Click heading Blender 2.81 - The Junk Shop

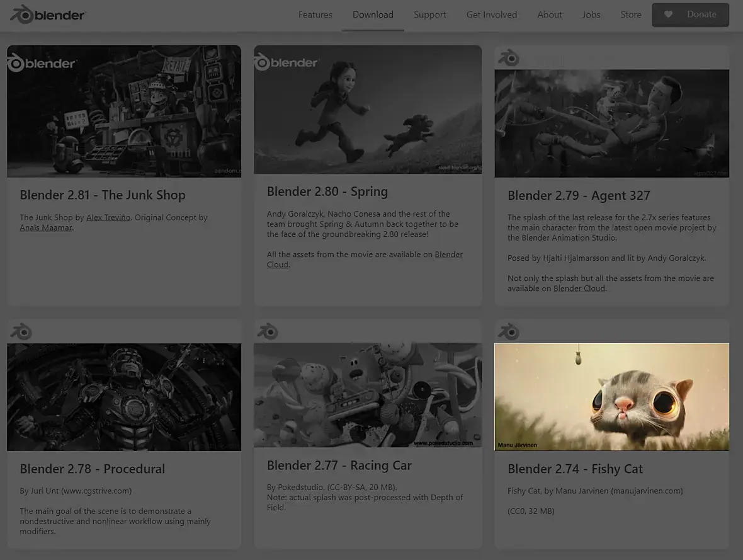[x=103, y=195]
